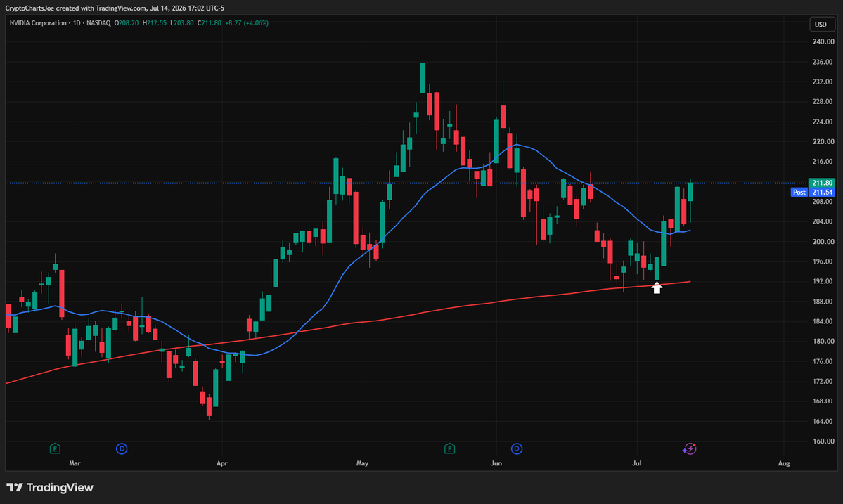Image resolution: width=843 pixels, height=504 pixels.
Task: Click the tall green candle at the May peak
Action: click(423, 78)
